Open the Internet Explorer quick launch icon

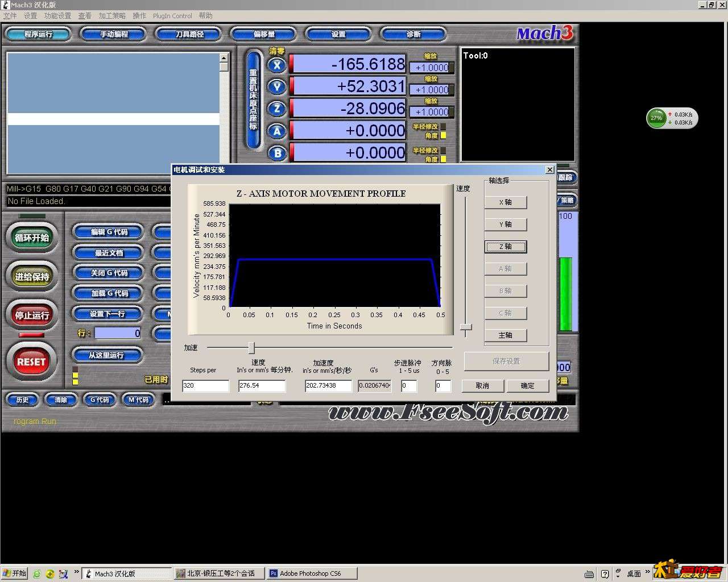37,574
